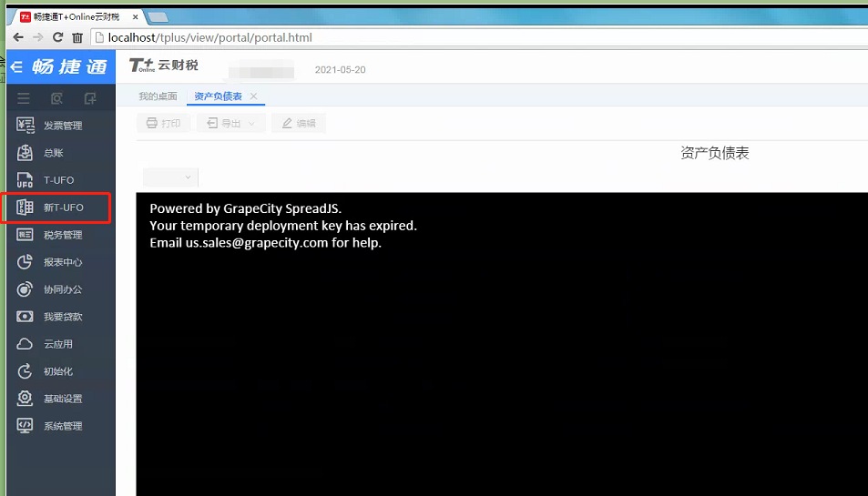Open 我要贷款 icon in sidebar
This screenshot has height=496, width=868.
(x=25, y=317)
